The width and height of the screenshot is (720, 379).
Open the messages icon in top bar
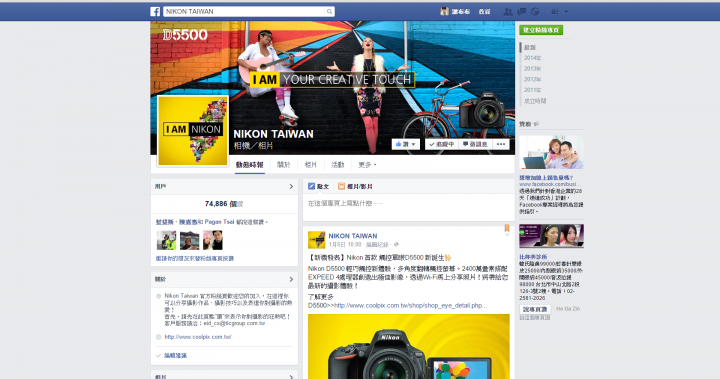point(522,11)
